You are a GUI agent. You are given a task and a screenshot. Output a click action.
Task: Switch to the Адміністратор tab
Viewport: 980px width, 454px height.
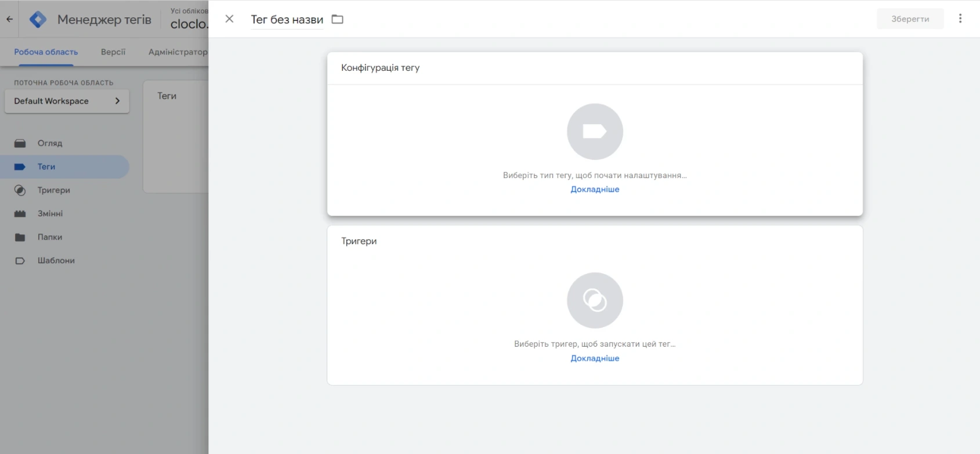[x=178, y=52]
